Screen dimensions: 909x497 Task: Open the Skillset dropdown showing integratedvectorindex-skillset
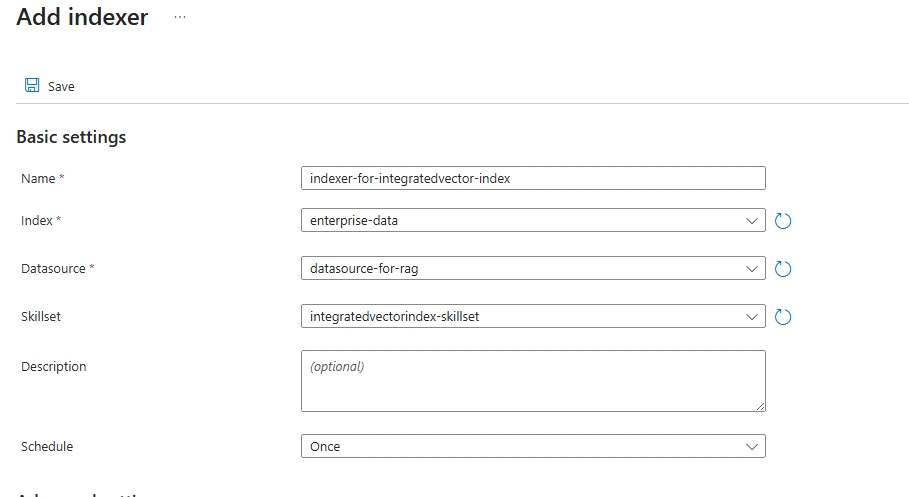click(520, 316)
